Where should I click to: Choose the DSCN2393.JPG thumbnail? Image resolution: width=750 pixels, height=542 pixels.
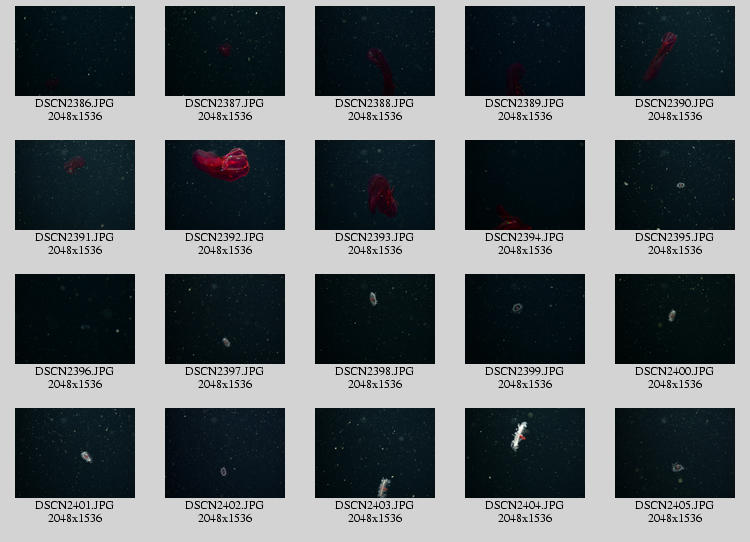click(375, 185)
